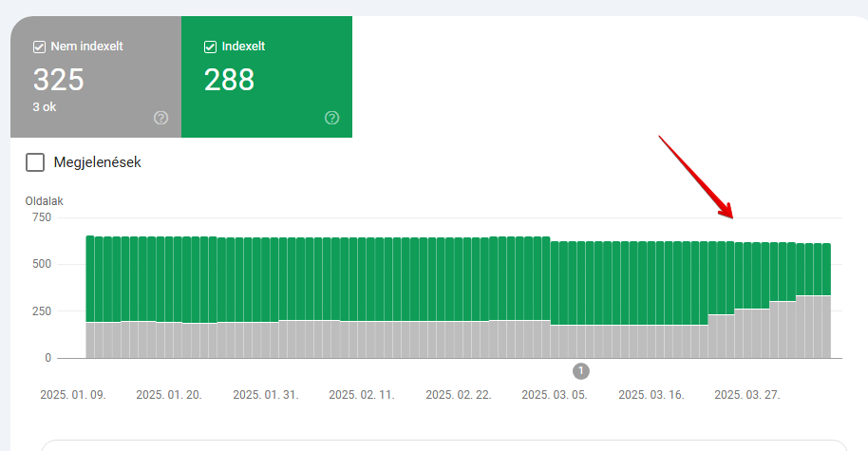The image size is (868, 451).
Task: Click the date label 2025. 02. 22.
Action: pos(459,395)
